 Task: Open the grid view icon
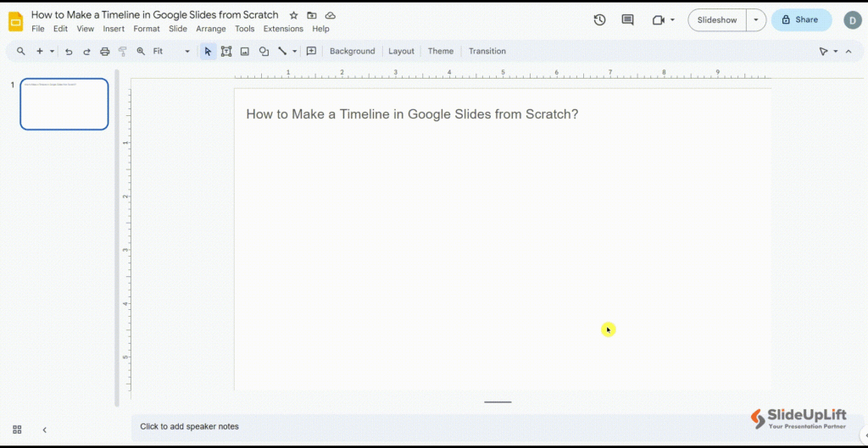click(x=17, y=429)
